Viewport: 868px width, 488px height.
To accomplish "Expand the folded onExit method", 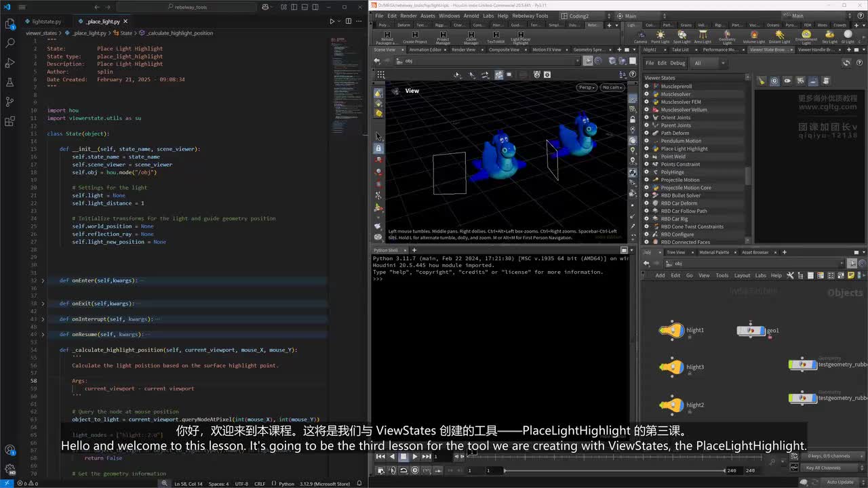I will [43, 304].
